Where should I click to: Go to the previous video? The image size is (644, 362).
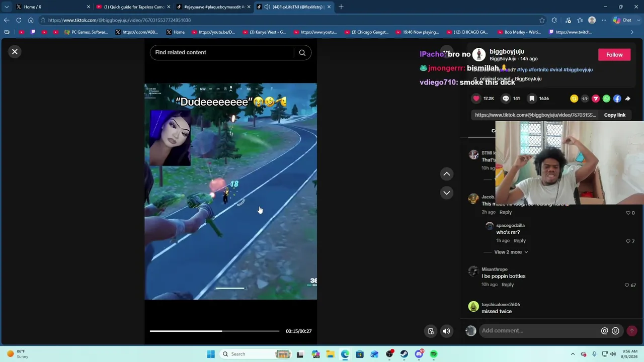point(446,174)
